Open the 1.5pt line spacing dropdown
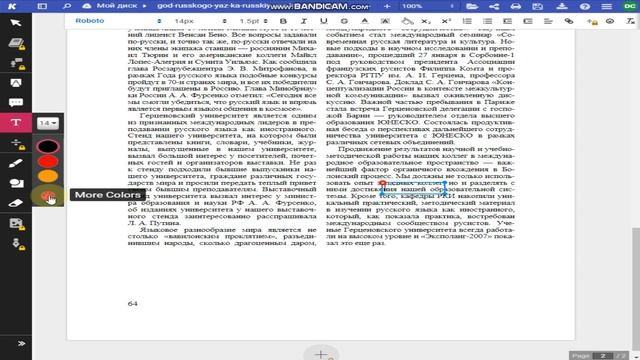 253,21
